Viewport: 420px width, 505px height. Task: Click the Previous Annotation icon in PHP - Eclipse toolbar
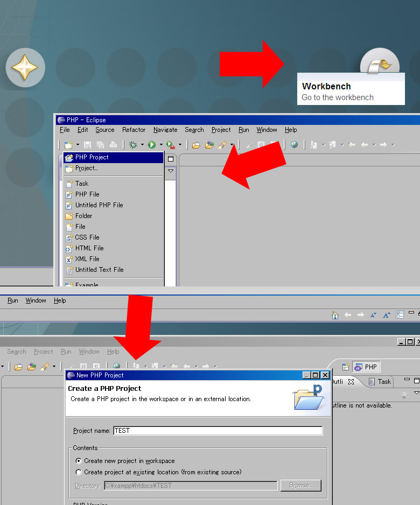(332, 145)
